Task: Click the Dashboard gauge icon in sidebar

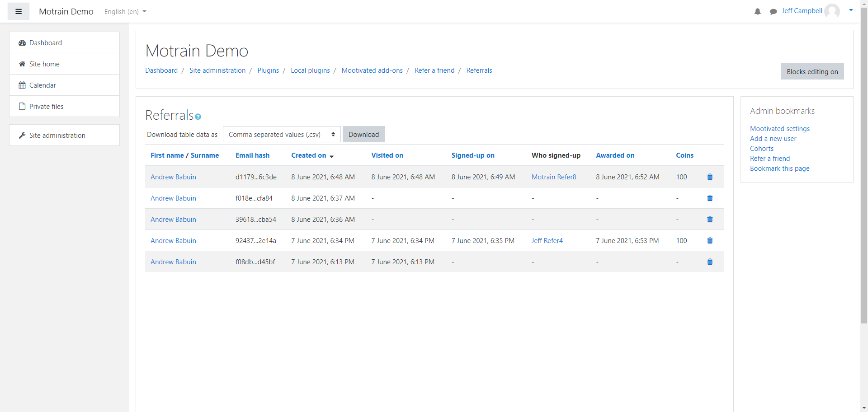Action: 22,43
